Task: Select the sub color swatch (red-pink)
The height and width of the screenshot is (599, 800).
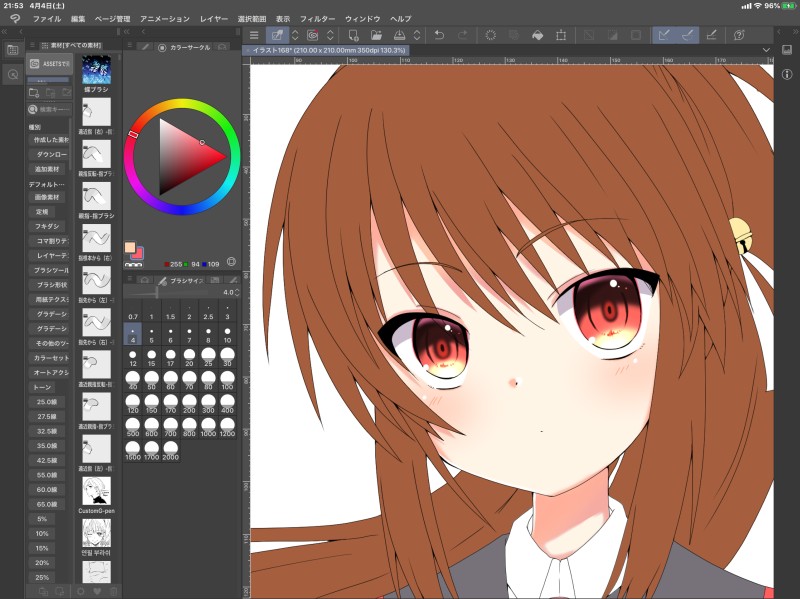Action: (x=138, y=253)
